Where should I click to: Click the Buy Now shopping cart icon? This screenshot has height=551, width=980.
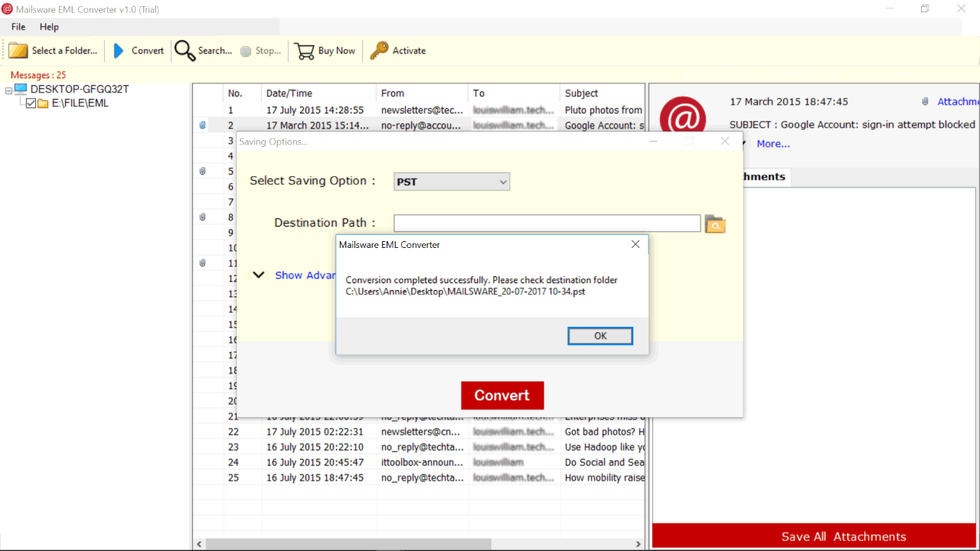click(305, 51)
